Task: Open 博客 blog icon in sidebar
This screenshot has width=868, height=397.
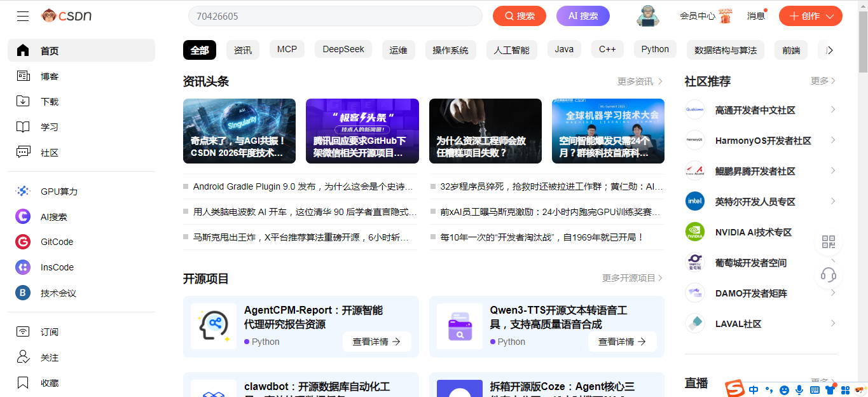Action: (x=23, y=76)
